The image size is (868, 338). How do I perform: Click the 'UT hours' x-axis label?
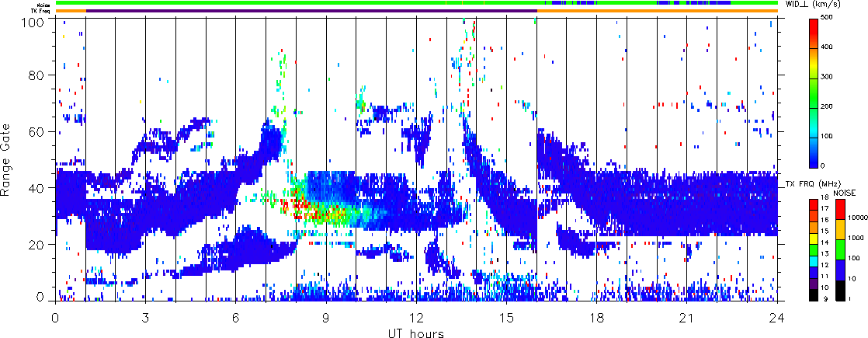416,333
